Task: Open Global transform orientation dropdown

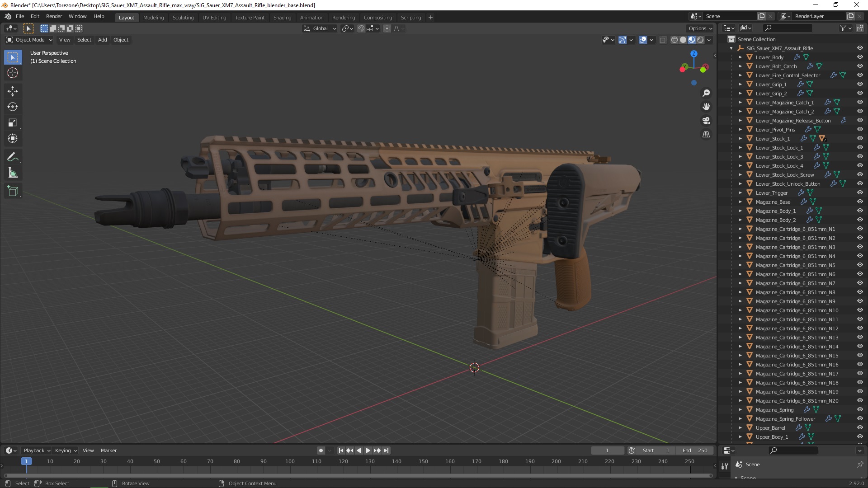Action: coord(320,28)
